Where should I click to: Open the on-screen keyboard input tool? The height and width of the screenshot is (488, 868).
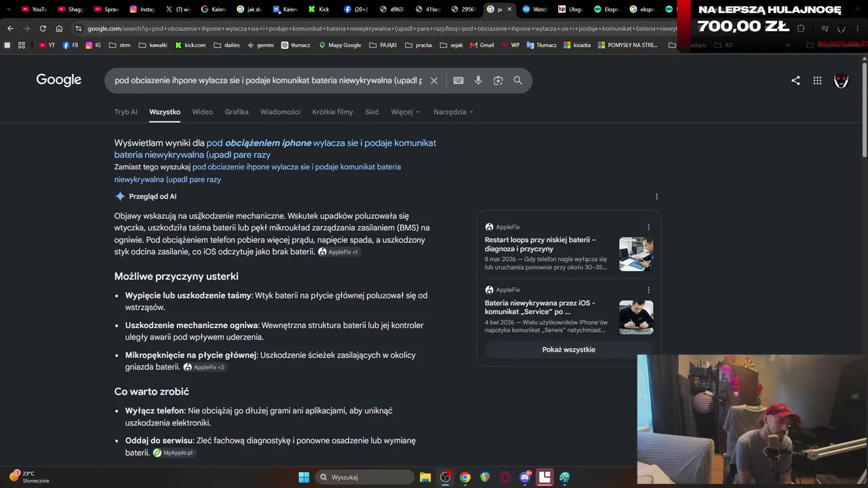458,81
